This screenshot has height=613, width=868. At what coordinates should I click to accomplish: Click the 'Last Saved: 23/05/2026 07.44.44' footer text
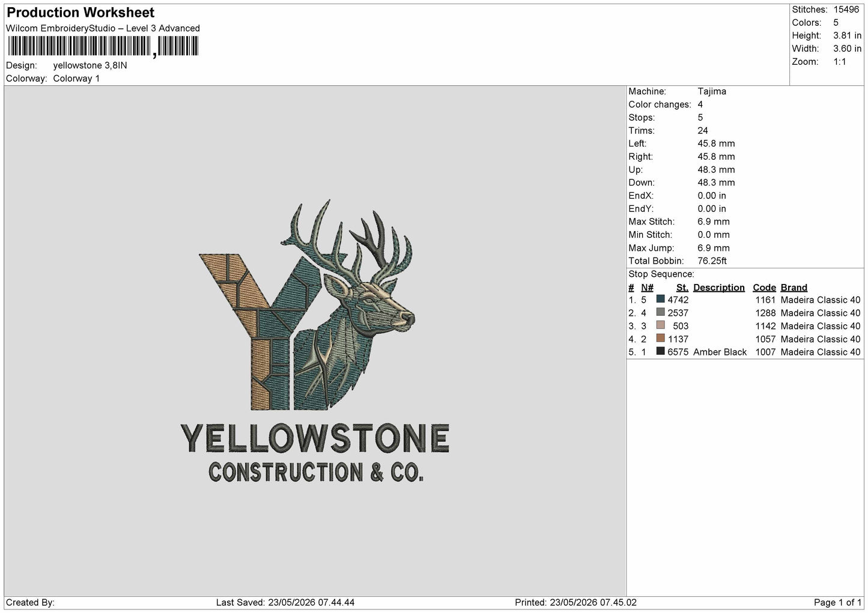(x=285, y=602)
